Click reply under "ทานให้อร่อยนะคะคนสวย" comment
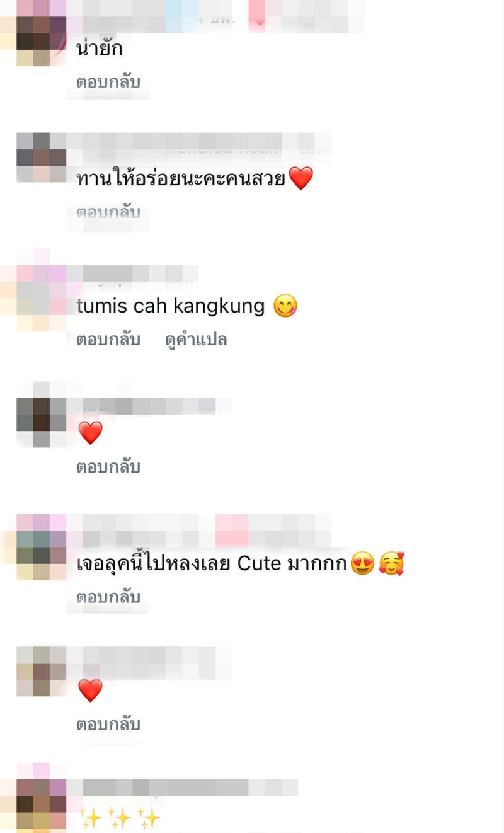This screenshot has width=504, height=833. [108, 212]
